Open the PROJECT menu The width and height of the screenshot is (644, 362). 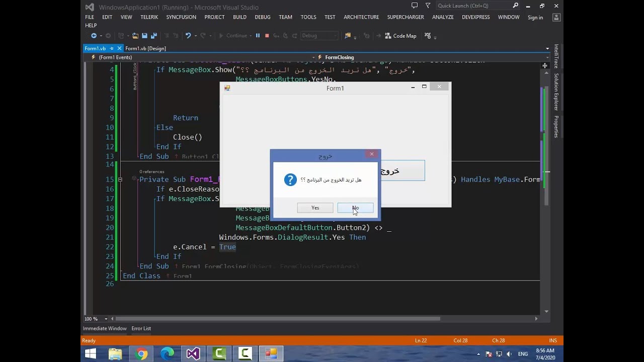[214, 17]
